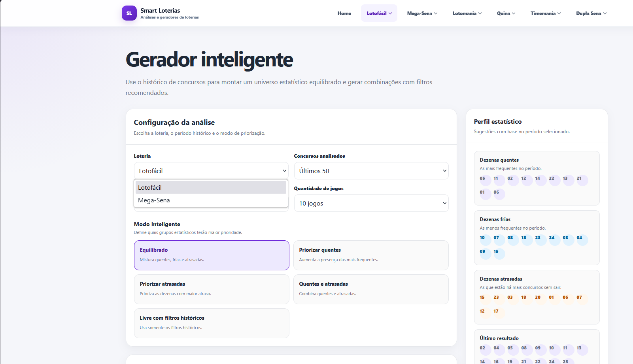Open the Quantidade de jogos dropdown
This screenshot has height=364, width=633.
371,203
